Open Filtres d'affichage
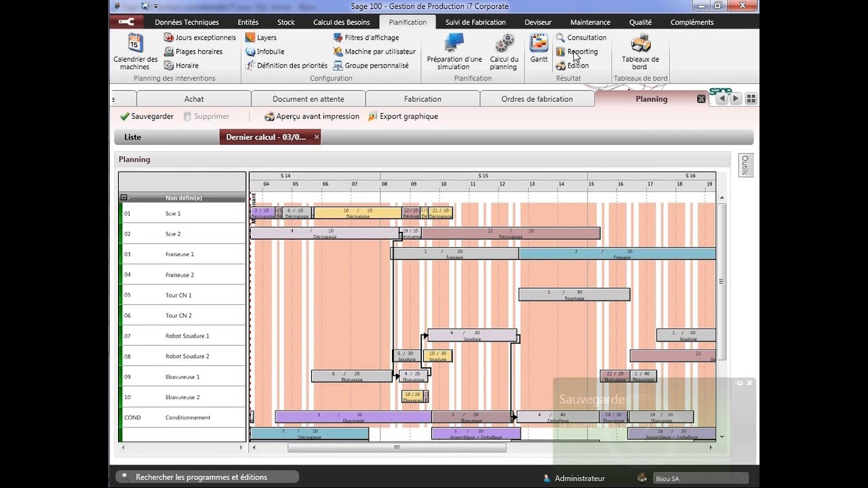This screenshot has height=488, width=868. [x=366, y=37]
